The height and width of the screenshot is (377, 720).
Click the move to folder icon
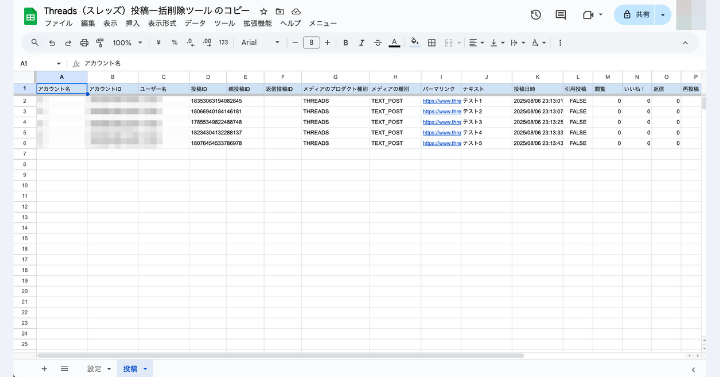click(x=280, y=11)
